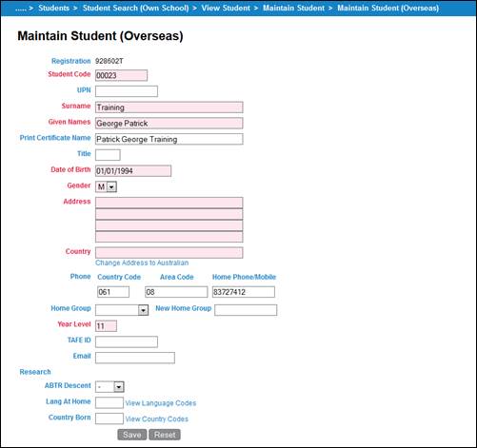Go to View Student breadcrumb
The height and width of the screenshot is (448, 477).
point(226,8)
